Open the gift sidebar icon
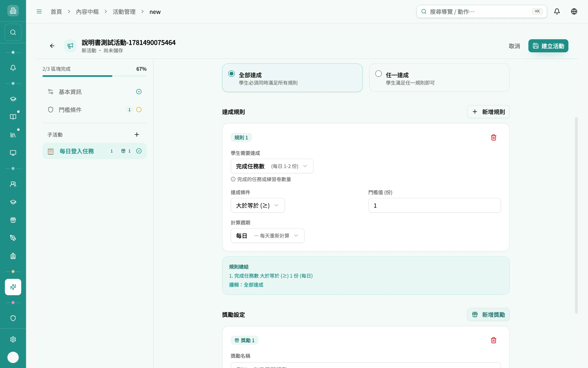The height and width of the screenshot is (368, 588). [13, 220]
